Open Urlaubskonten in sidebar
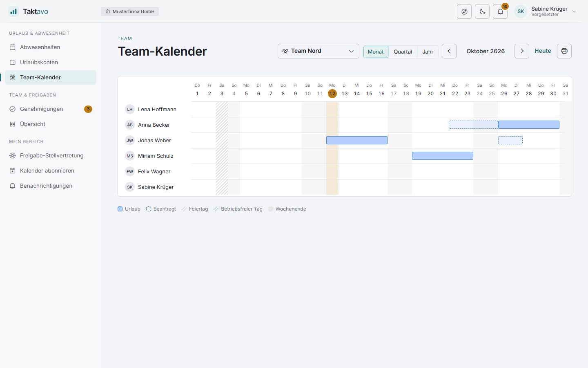This screenshot has width=588, height=368. [x=51, y=62]
